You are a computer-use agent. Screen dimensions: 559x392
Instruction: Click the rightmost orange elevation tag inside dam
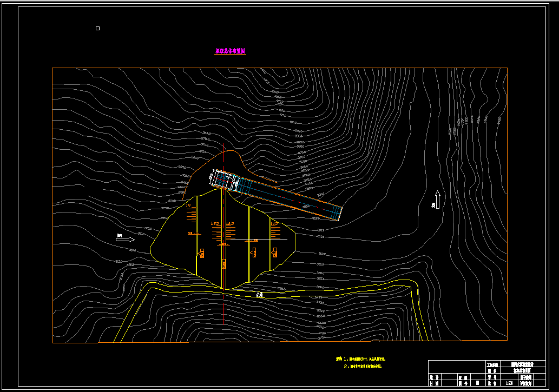coord(275,253)
